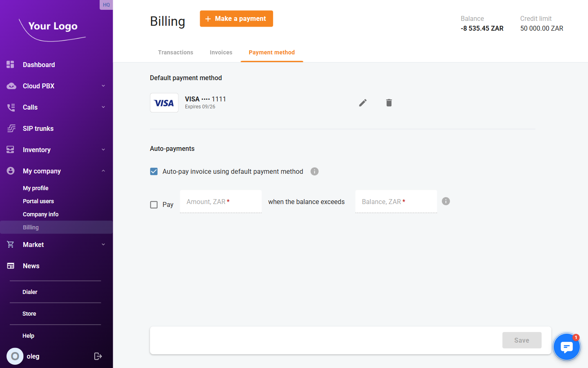Disable auto-pay invoice using default payment method

coord(154,171)
